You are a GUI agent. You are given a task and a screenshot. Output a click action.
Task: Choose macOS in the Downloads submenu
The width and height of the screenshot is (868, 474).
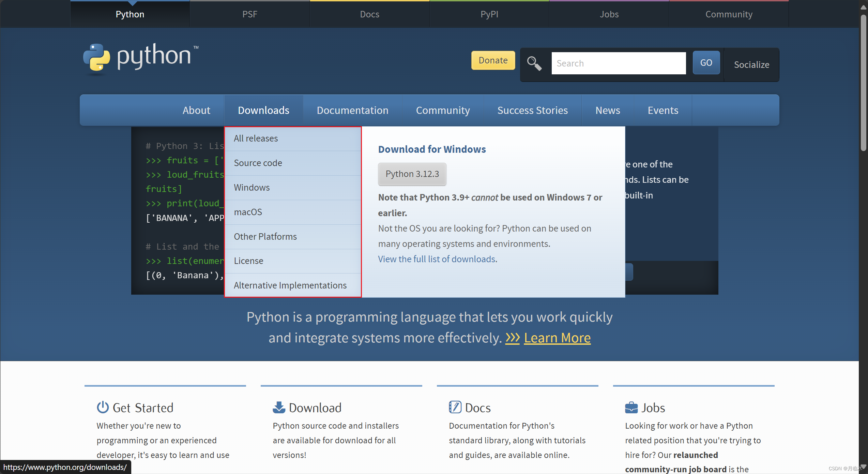coord(248,212)
